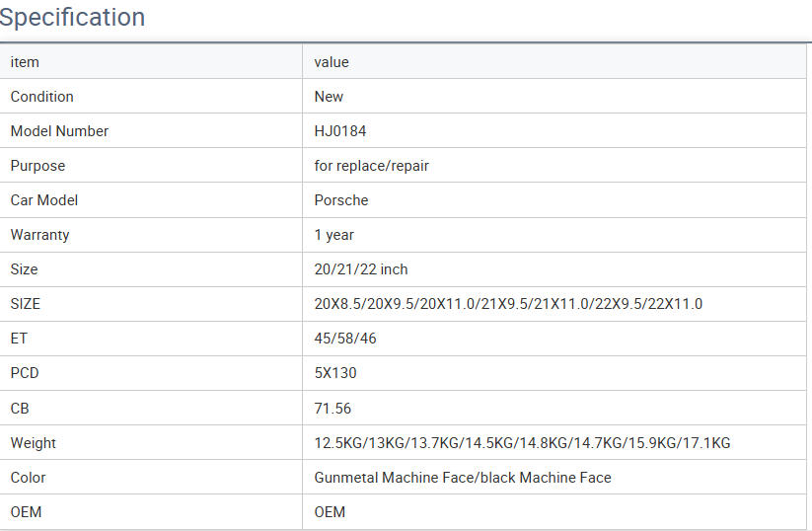Image resolution: width=812 pixels, height=531 pixels.
Task: Click the Model Number label
Action: 59,131
